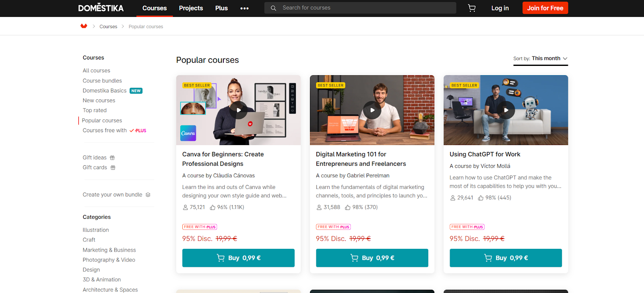The width and height of the screenshot is (644, 293).
Task: Open the Projects tab in top navigation
Action: [x=191, y=8]
